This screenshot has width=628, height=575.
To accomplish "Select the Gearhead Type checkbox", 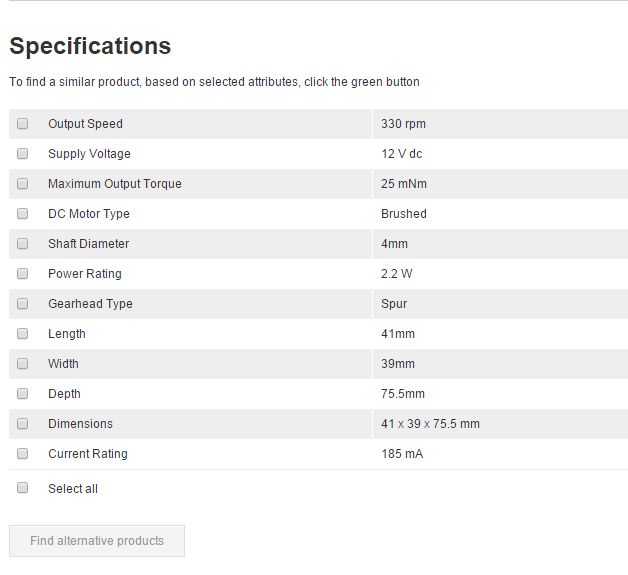I will (22, 304).
